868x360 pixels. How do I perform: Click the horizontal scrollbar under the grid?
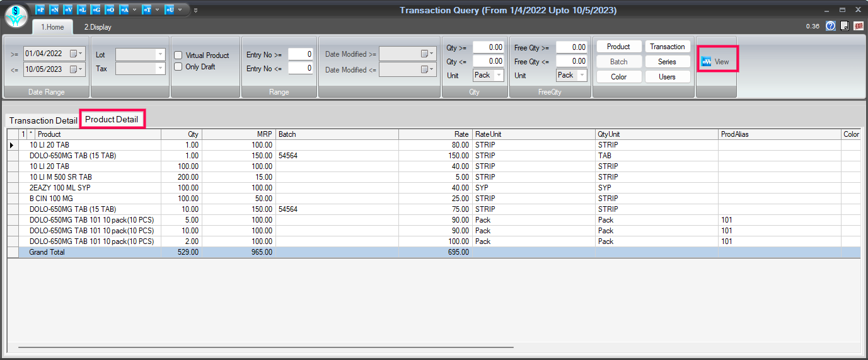[x=265, y=347]
